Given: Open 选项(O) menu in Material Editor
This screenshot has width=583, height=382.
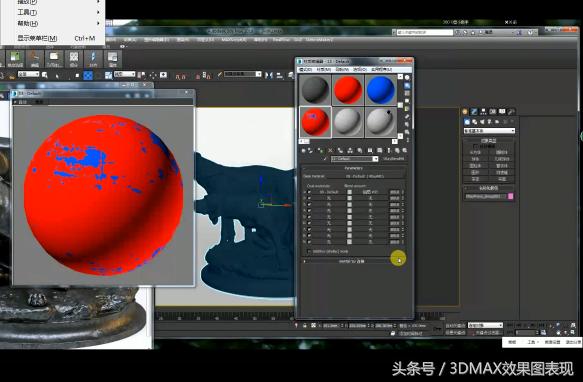Looking at the screenshot, I should pyautogui.click(x=360, y=69).
